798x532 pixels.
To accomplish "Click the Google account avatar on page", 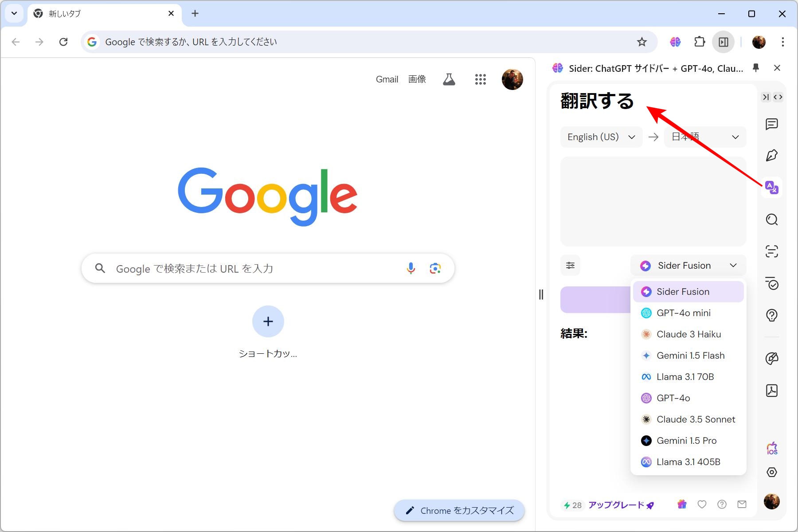I will coord(512,79).
